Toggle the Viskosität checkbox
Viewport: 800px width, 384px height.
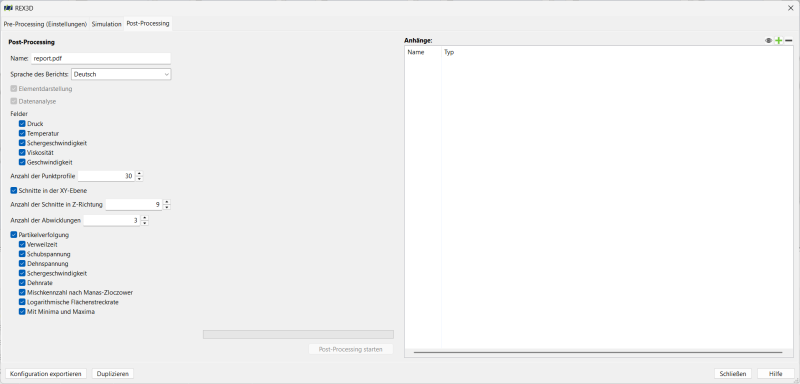[x=22, y=152]
